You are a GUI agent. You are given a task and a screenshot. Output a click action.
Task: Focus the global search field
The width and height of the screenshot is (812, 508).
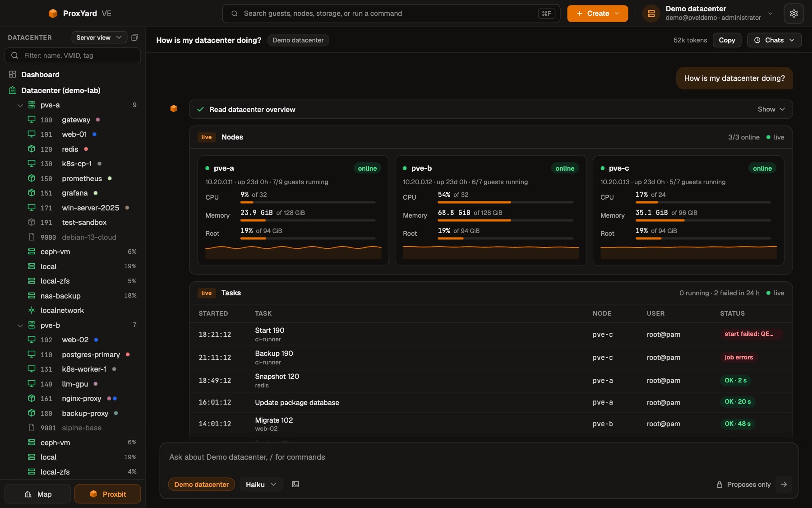click(x=391, y=14)
